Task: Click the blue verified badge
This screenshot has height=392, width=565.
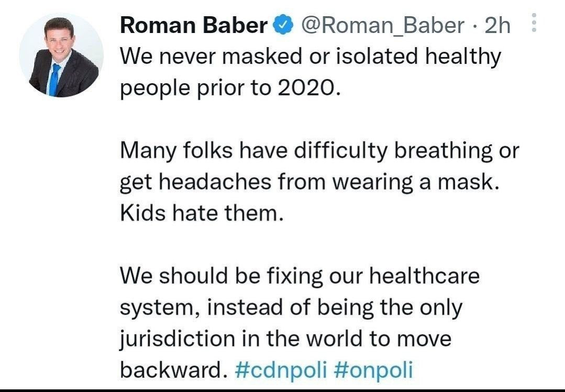Action: pos(284,25)
